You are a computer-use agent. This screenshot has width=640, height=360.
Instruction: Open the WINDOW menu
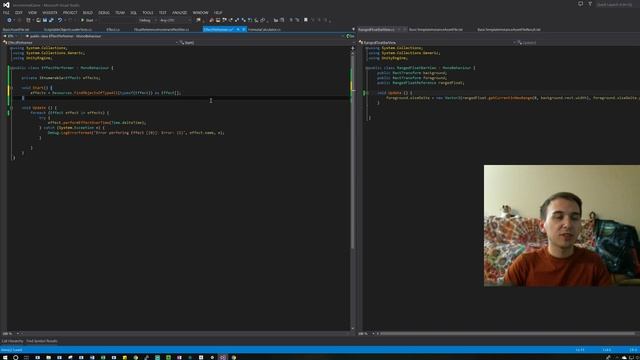pyautogui.click(x=200, y=13)
